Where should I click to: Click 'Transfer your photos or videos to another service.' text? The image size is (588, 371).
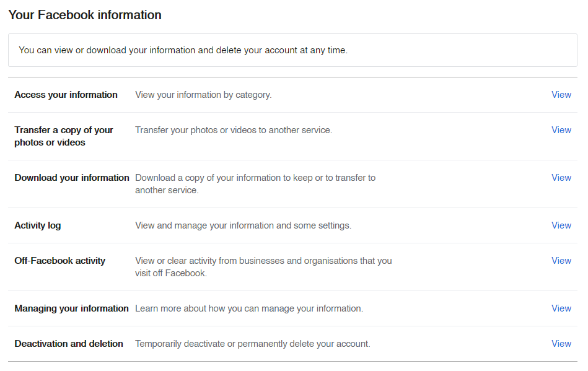pos(234,130)
